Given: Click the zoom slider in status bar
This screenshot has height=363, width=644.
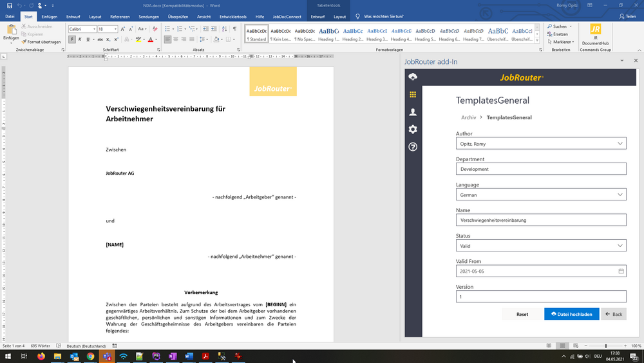Looking at the screenshot, I should click(605, 346).
